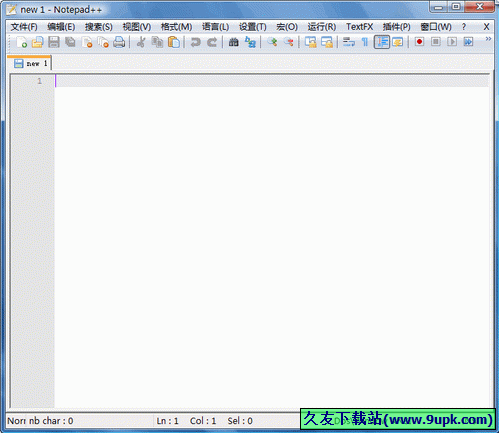Toggle show all characters pilcrow icon
Image resolution: width=499 pixels, height=433 pixels.
[x=365, y=42]
